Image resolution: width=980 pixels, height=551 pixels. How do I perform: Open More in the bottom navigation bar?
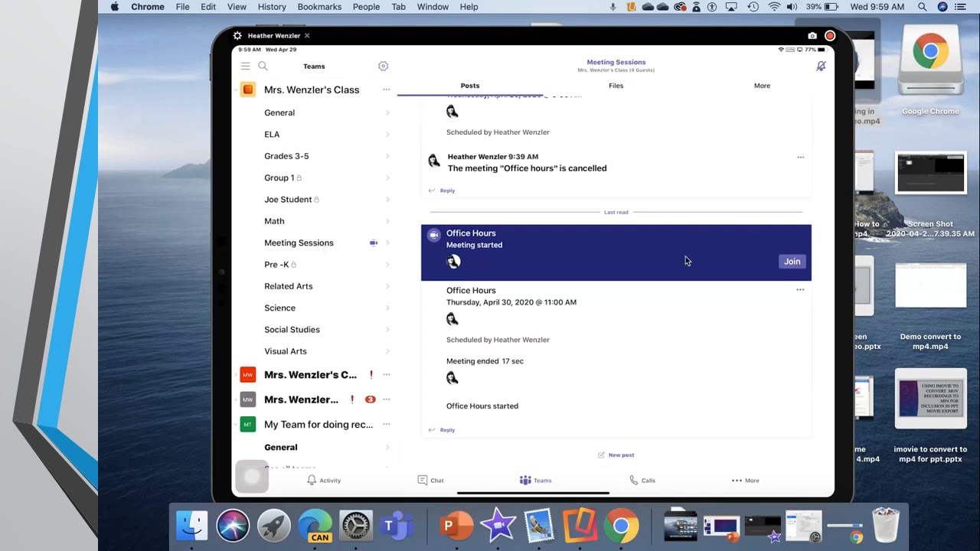point(745,481)
